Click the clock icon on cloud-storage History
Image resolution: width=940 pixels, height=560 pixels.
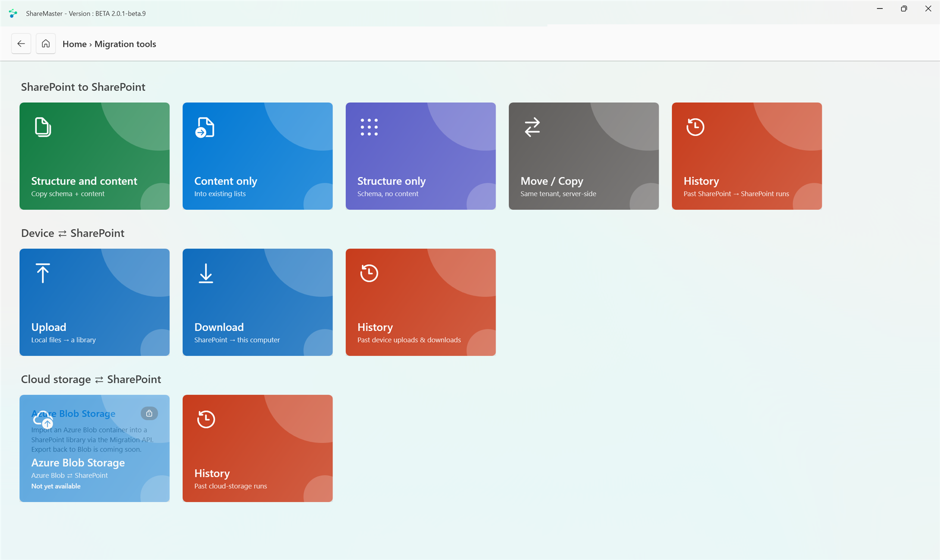tap(206, 420)
